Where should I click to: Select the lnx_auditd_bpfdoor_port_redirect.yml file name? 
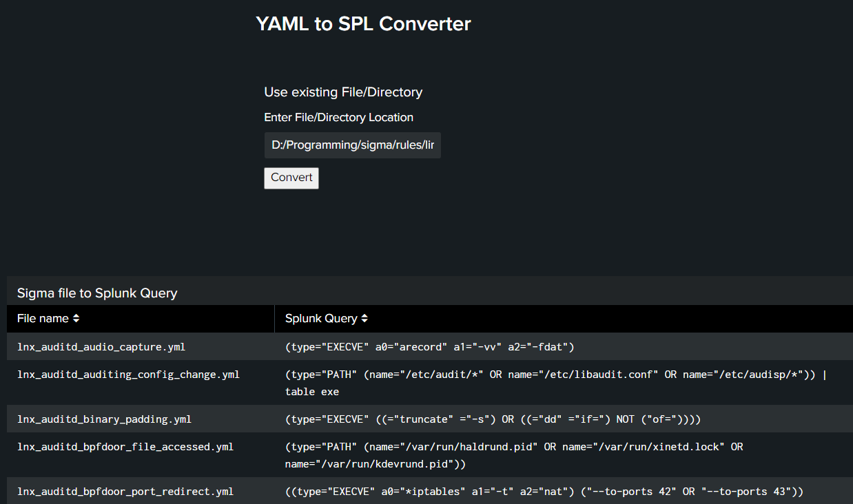tap(125, 492)
